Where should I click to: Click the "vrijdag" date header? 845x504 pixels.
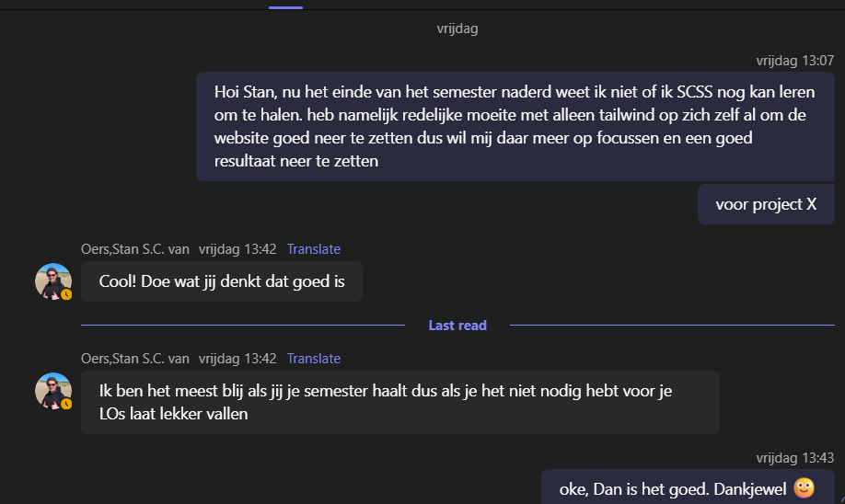point(457,29)
